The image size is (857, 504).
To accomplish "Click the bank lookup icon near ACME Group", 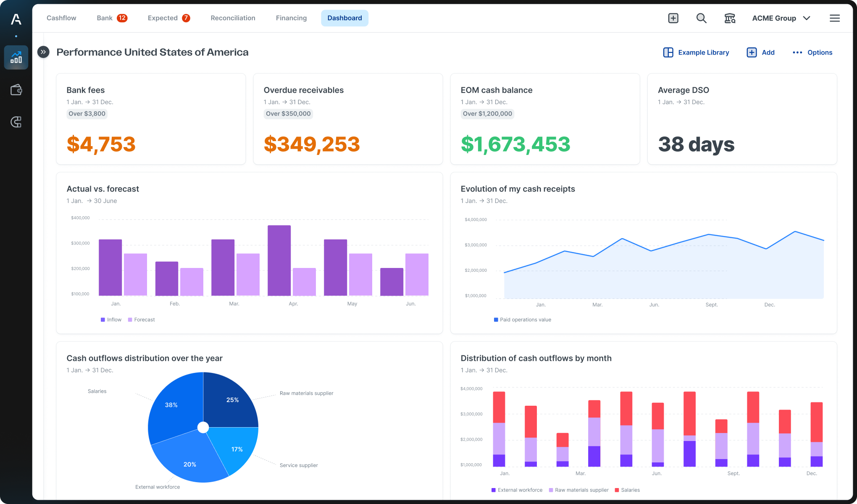I will (x=730, y=18).
